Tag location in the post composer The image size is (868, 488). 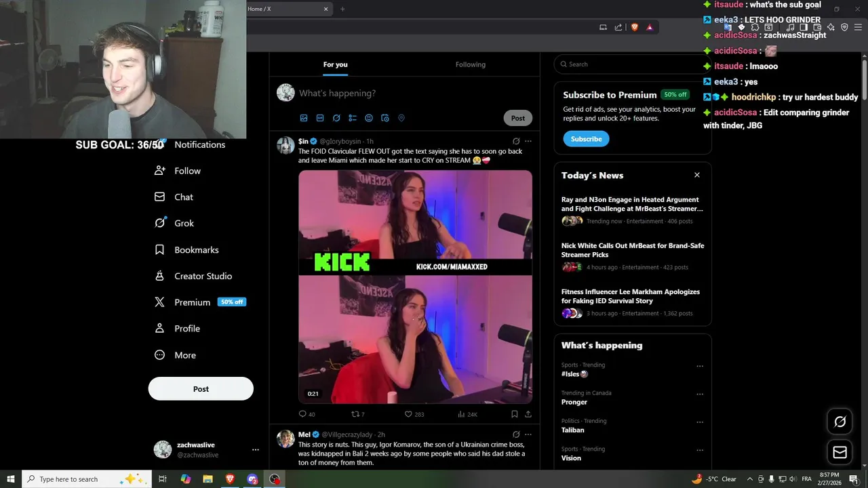[x=401, y=118]
